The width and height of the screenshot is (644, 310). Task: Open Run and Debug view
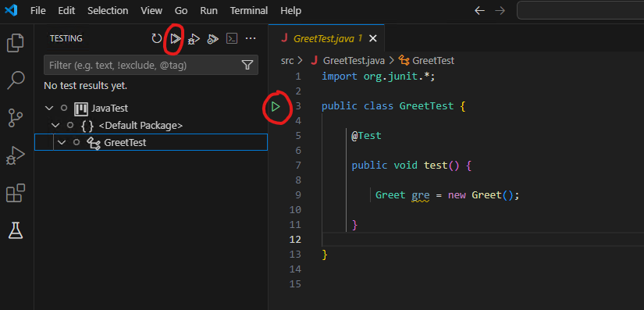pos(16,155)
